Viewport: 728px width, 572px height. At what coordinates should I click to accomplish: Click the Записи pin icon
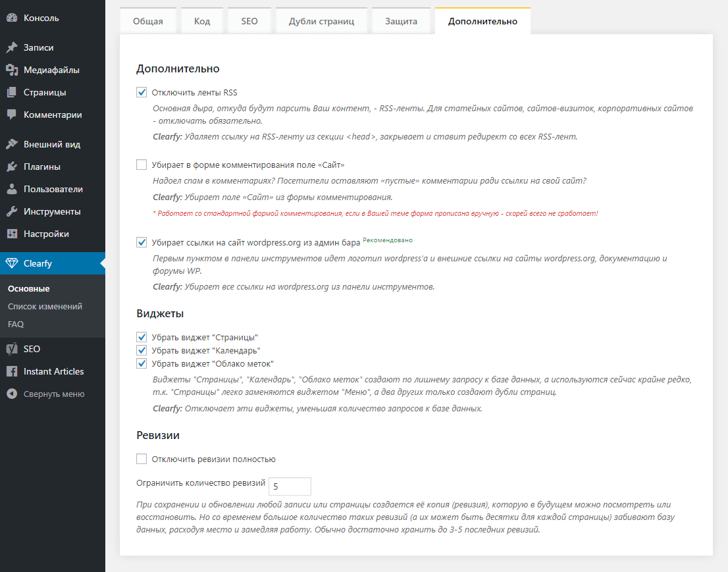(12, 47)
